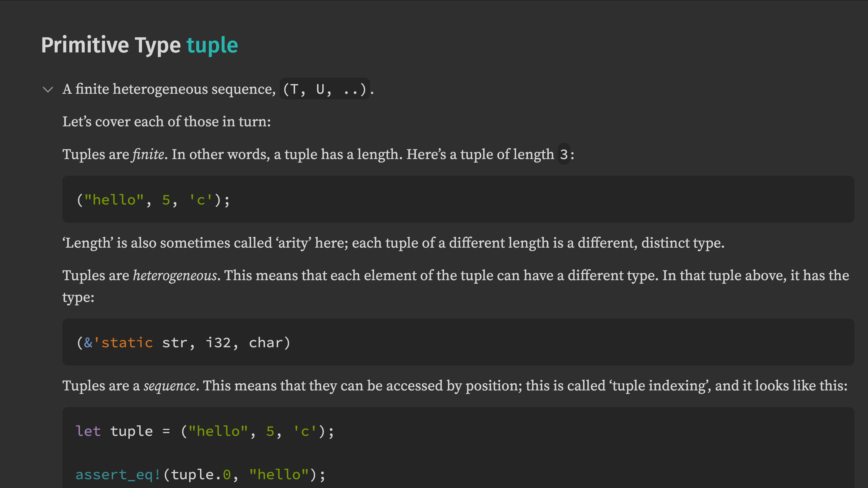Click the sentence mentioning 'arity'
Viewport: 868px width, 488px height.
click(x=393, y=243)
